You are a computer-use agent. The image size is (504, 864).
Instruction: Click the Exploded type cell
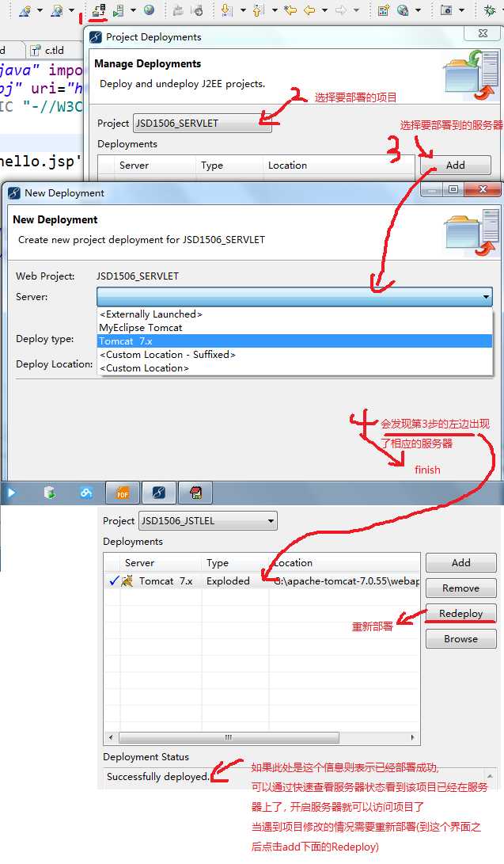coord(228,580)
